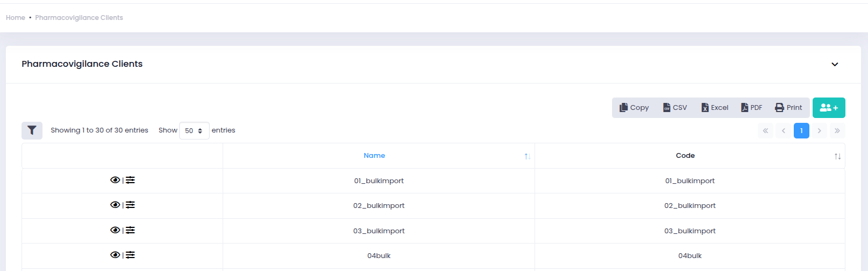Open settings sliders icon for 04bulk

[130, 255]
